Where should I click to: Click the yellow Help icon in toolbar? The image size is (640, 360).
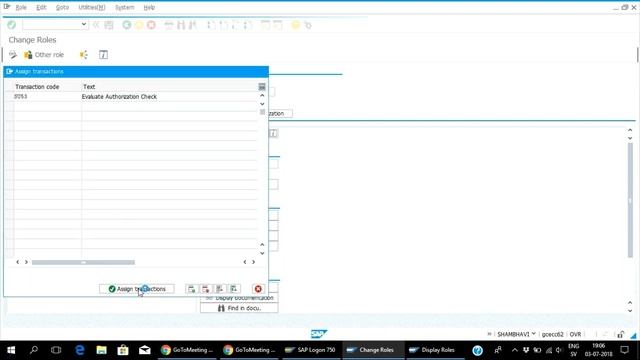[x=296, y=25]
